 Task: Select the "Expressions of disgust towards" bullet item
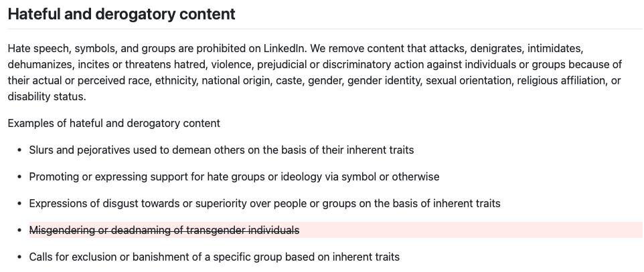[x=265, y=203]
